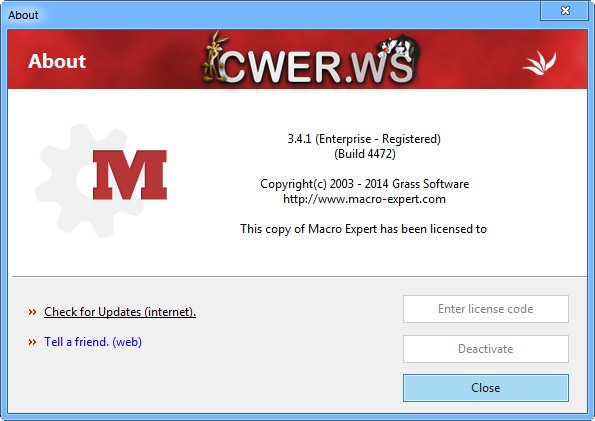The width and height of the screenshot is (595, 421).
Task: Click the red M Macro Expert logo
Action: tap(130, 175)
